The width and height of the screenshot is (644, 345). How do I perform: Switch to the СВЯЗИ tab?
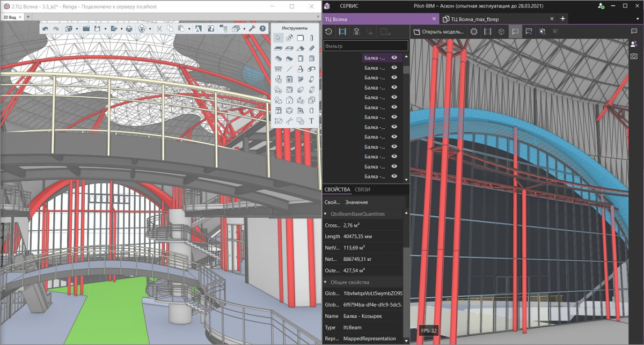click(x=362, y=189)
